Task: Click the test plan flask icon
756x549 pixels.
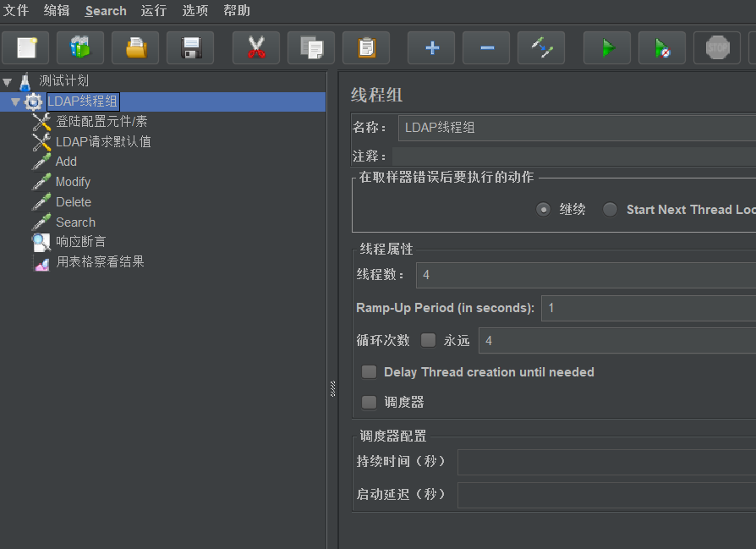Action: pos(25,81)
